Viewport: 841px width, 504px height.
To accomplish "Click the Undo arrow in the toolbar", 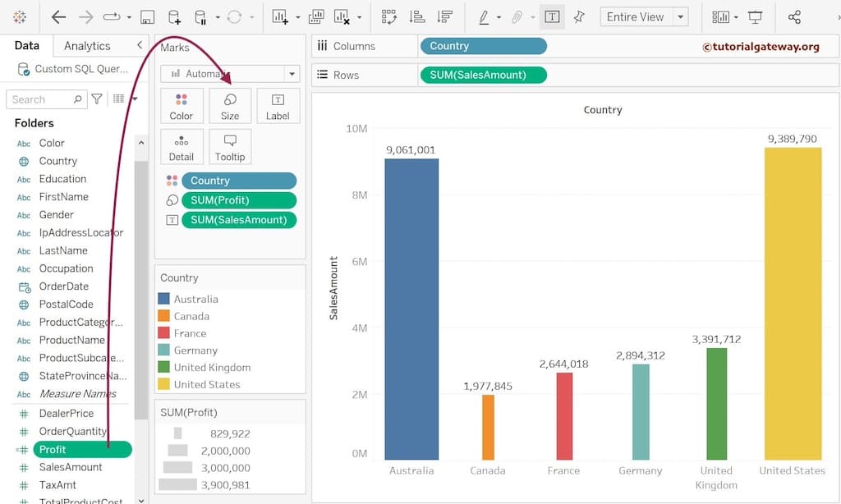I will (x=57, y=16).
